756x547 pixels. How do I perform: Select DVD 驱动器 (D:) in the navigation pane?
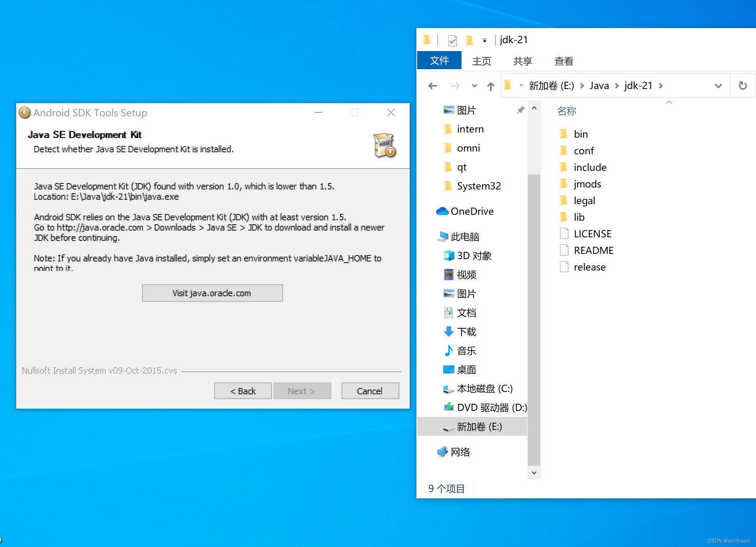click(492, 407)
